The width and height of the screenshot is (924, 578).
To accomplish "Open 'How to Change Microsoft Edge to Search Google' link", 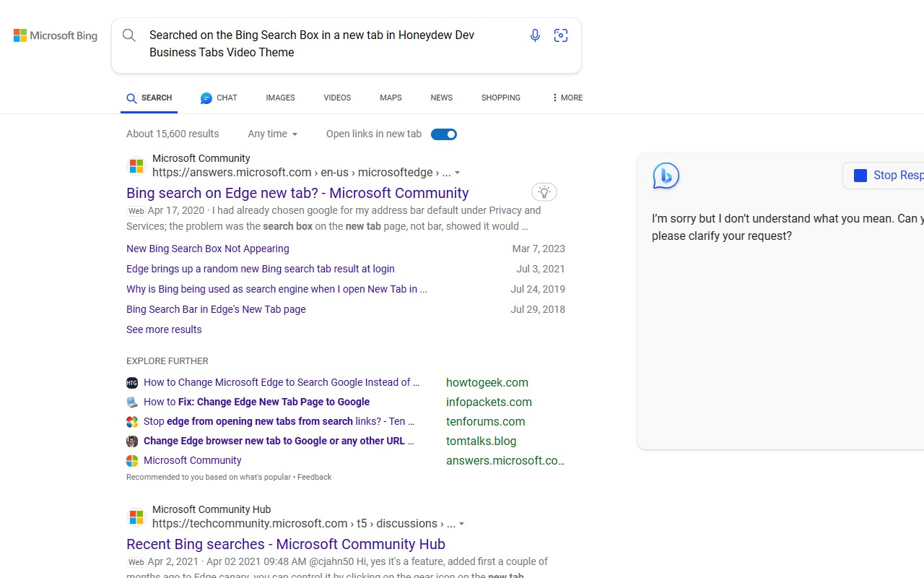I will [282, 382].
